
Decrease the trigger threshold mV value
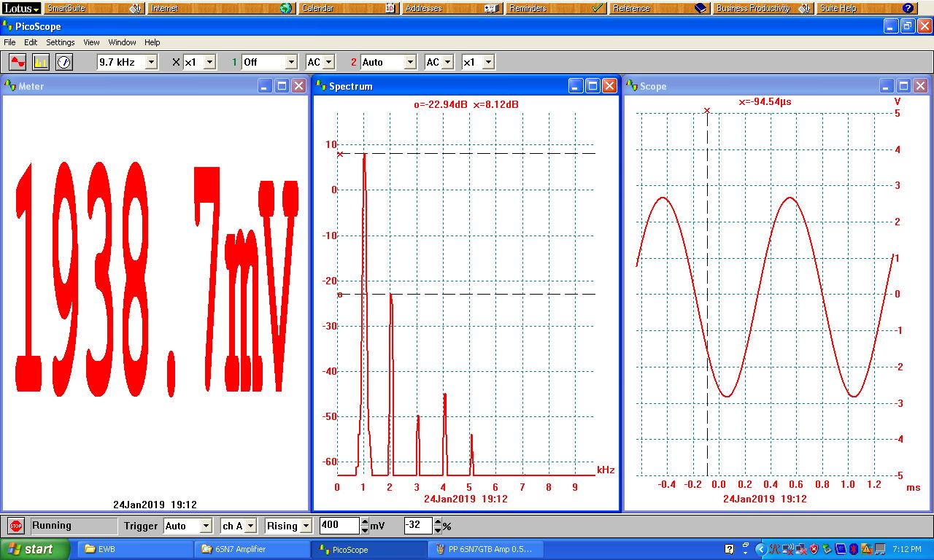click(x=364, y=529)
